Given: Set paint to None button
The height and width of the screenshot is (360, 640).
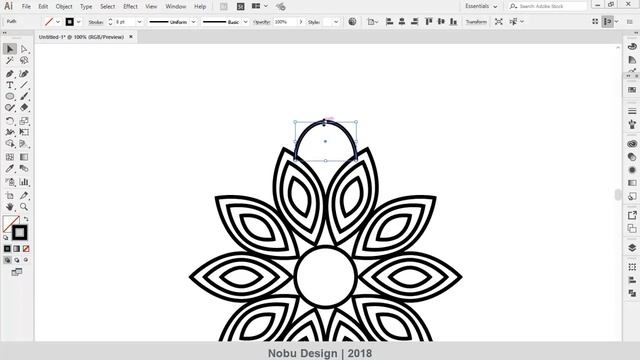Looking at the screenshot, I should [x=26, y=249].
